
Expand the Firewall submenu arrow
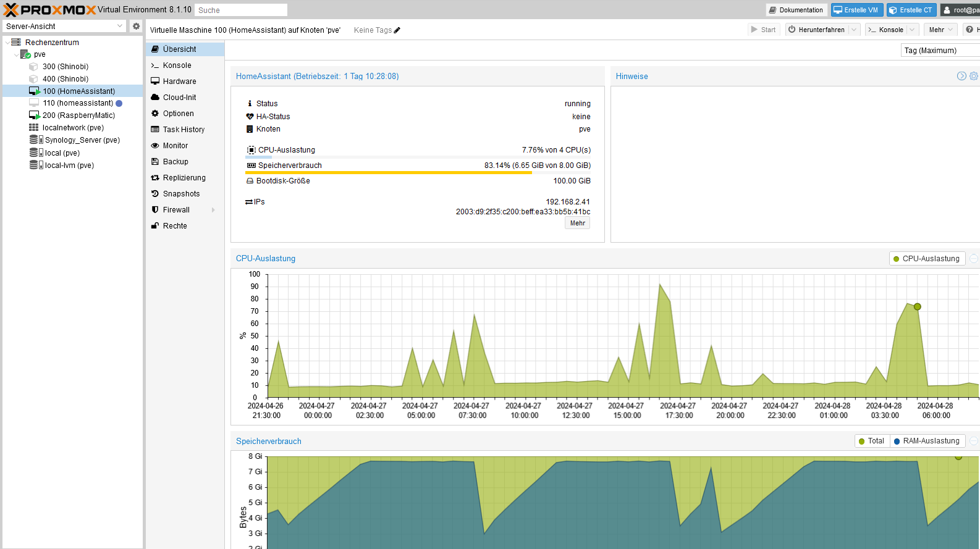click(x=214, y=210)
